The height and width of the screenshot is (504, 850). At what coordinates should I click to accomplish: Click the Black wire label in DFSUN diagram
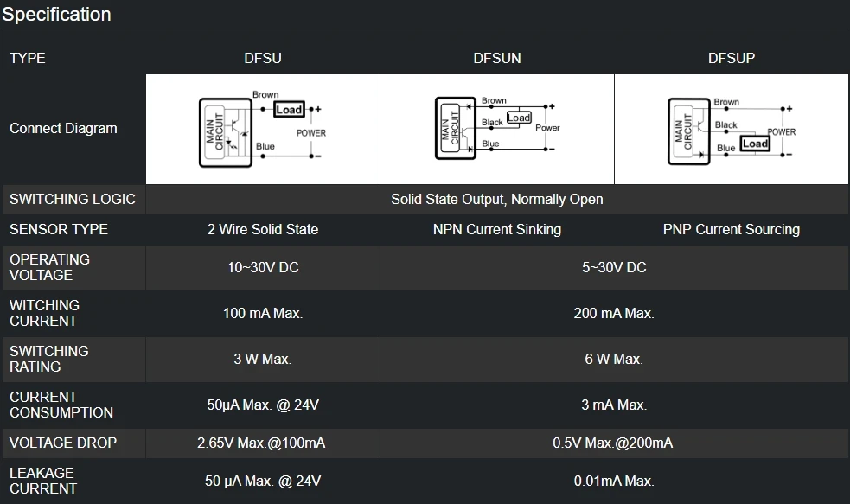[x=492, y=123]
